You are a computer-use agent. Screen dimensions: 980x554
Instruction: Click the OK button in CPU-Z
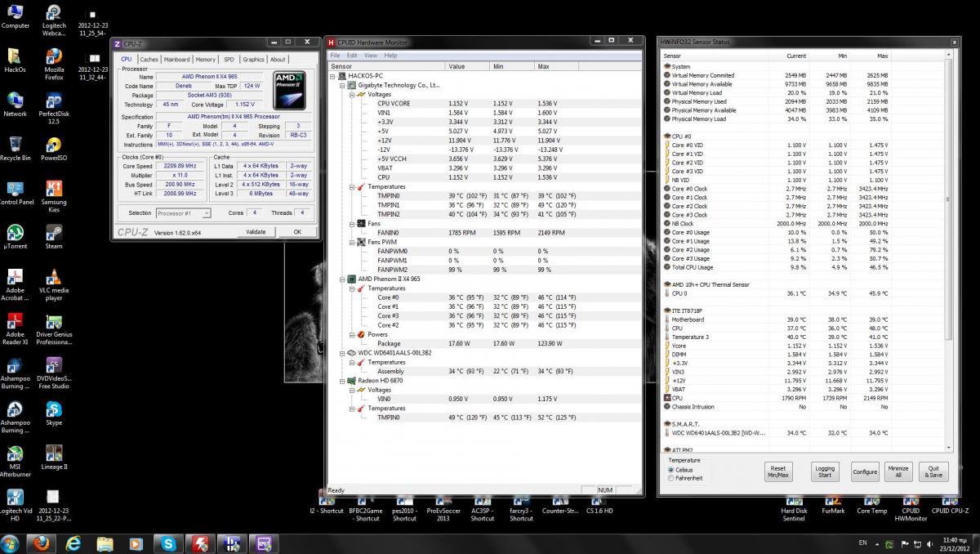click(x=297, y=232)
